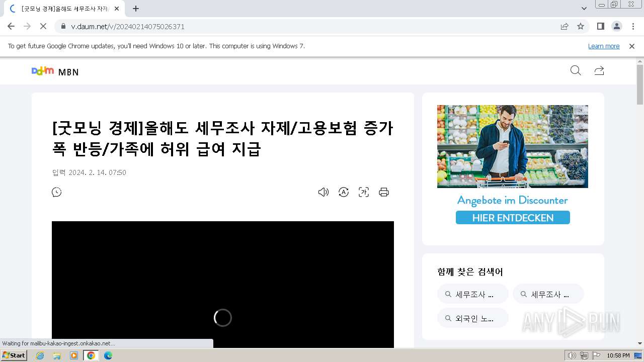Open Windows Media Player from taskbar
This screenshot has height=362, width=644.
pyautogui.click(x=74, y=355)
